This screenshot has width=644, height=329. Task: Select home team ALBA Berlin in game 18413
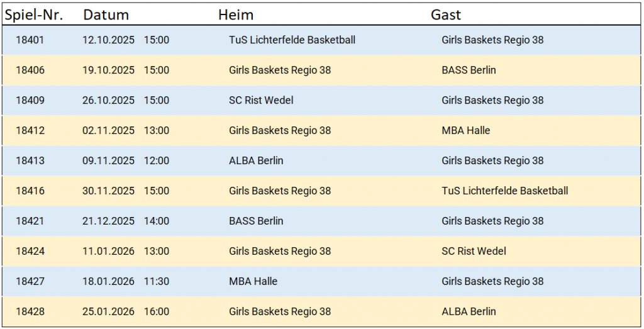256,161
